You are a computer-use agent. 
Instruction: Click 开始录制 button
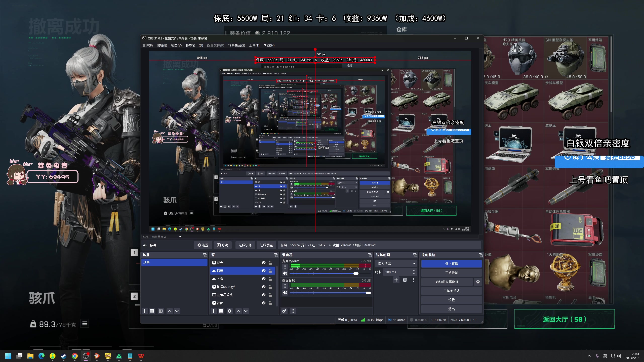pos(452,273)
